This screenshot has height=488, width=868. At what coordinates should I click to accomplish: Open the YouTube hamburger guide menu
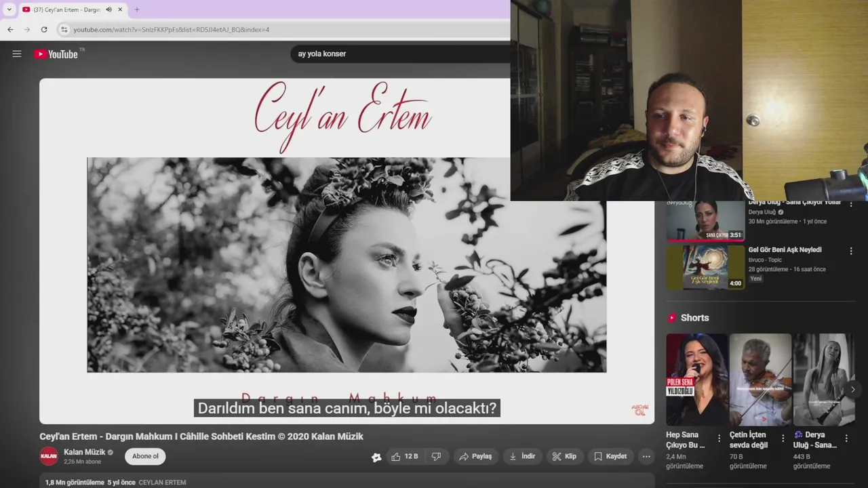17,54
